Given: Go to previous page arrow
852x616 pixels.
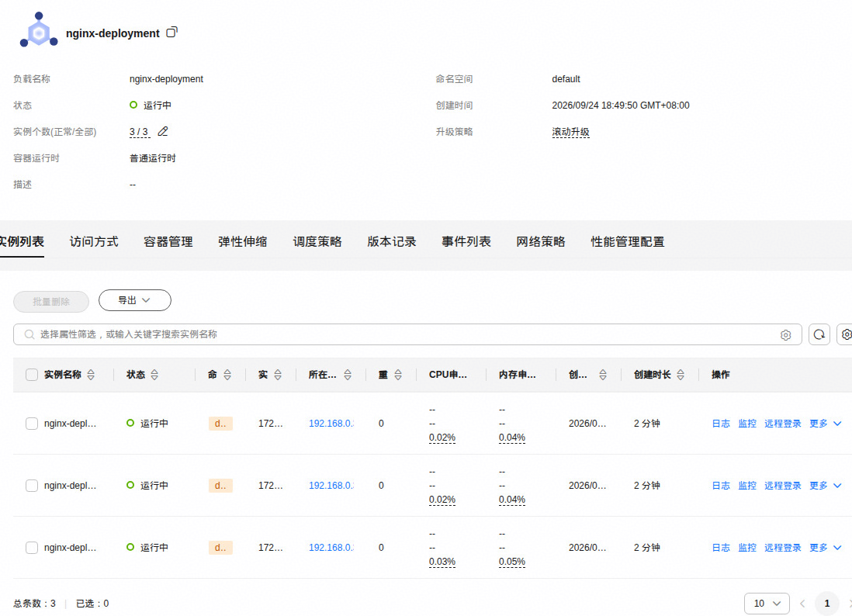Looking at the screenshot, I should point(802,604).
